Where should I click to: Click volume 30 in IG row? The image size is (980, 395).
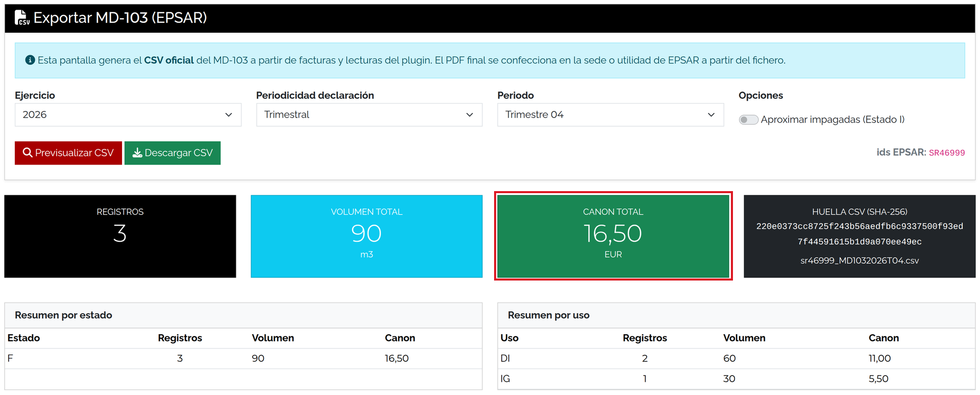click(729, 379)
